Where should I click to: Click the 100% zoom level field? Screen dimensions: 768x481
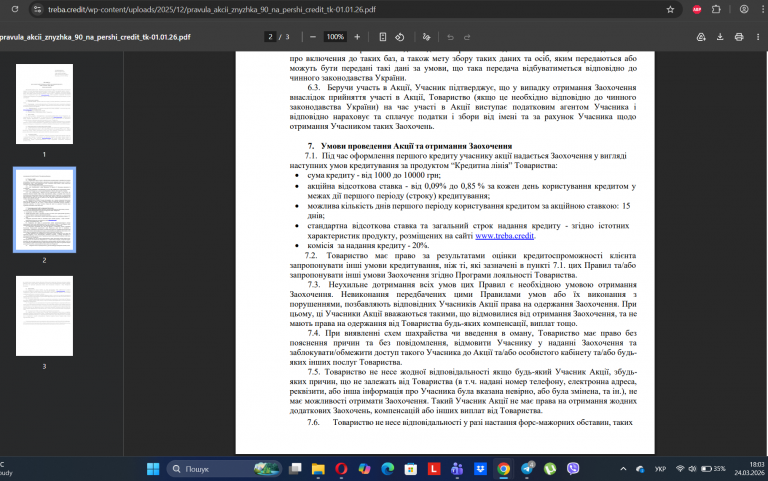(x=335, y=37)
